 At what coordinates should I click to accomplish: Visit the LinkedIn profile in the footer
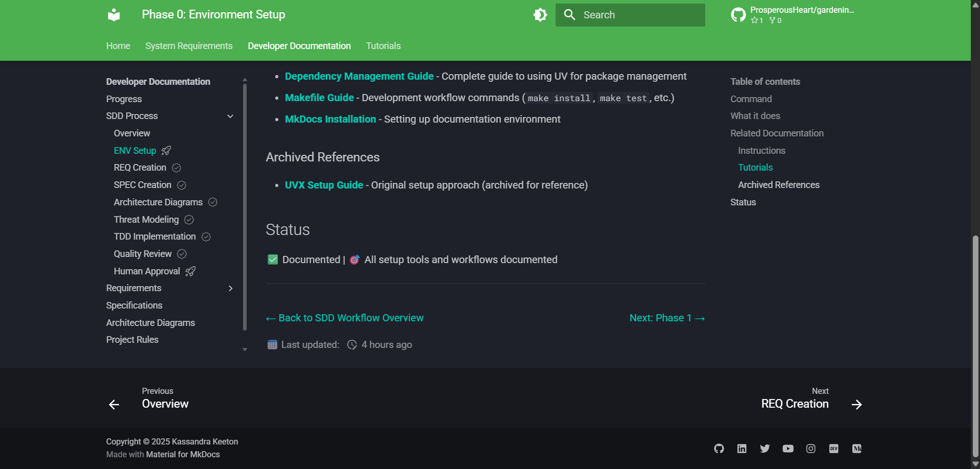(x=742, y=448)
